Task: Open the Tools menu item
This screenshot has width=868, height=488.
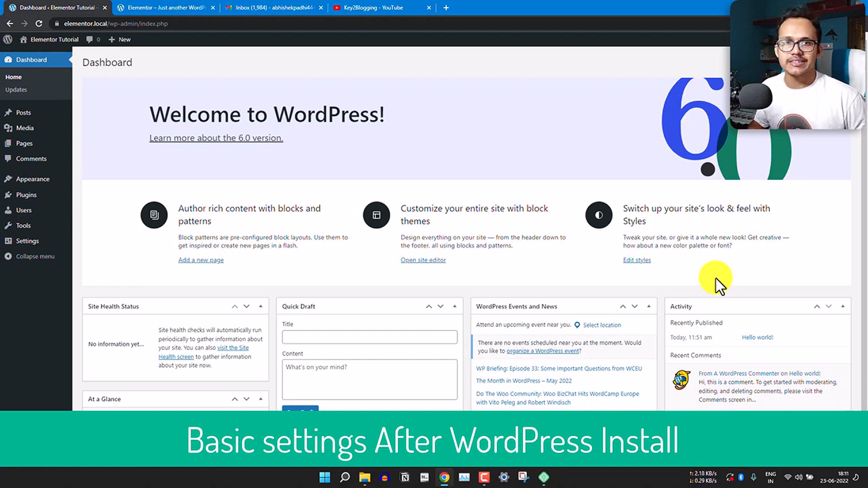Action: click(x=23, y=225)
